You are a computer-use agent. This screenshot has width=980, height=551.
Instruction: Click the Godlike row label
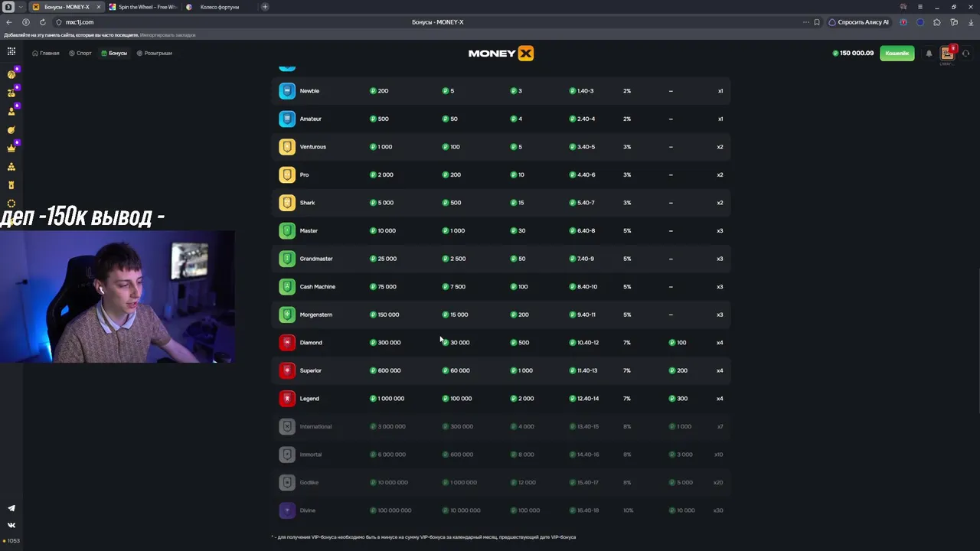pos(309,482)
